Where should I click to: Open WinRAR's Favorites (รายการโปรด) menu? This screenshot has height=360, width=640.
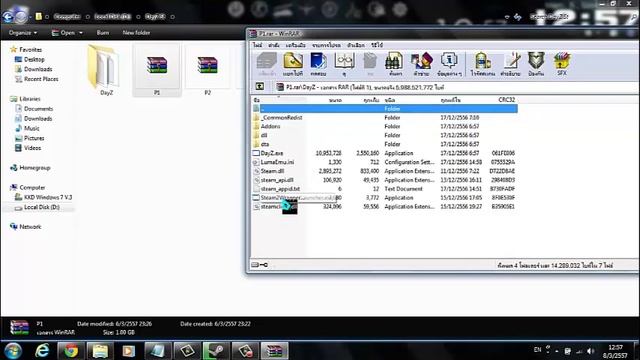tap(326, 45)
